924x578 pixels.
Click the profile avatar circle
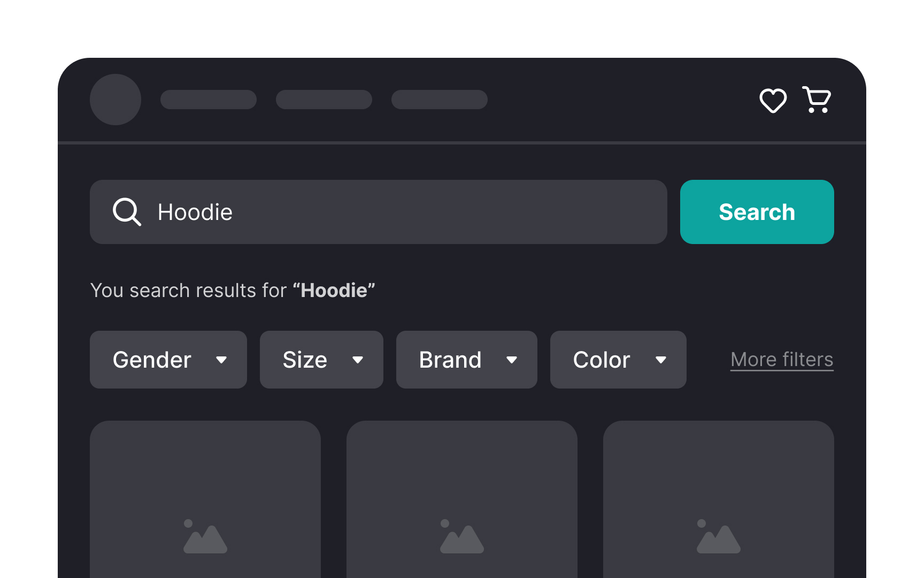(x=115, y=99)
